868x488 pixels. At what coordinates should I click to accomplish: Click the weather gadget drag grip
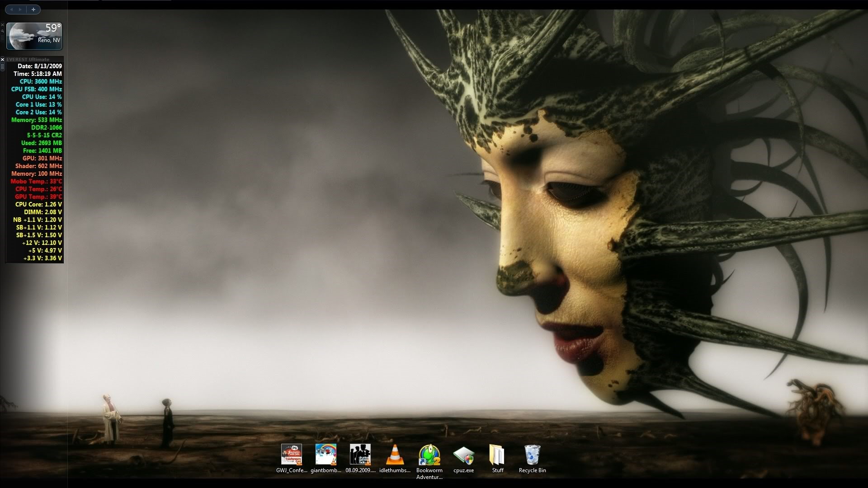(x=3, y=38)
